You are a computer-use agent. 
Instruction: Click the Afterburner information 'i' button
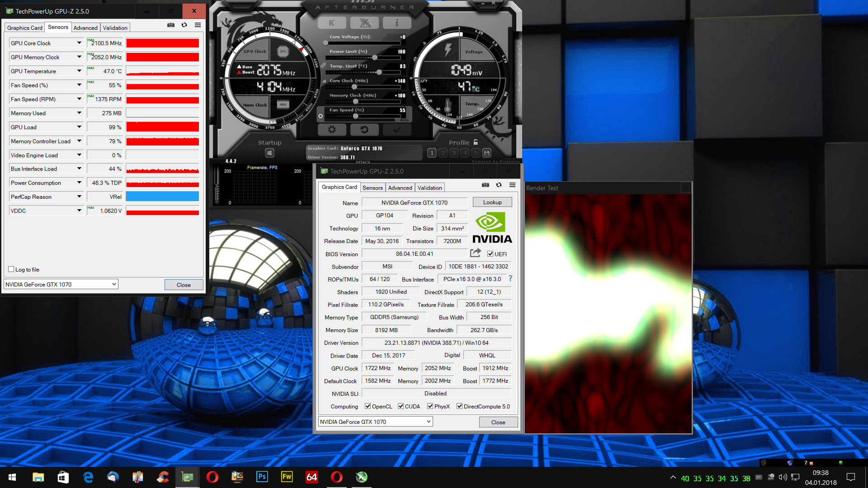(x=396, y=23)
